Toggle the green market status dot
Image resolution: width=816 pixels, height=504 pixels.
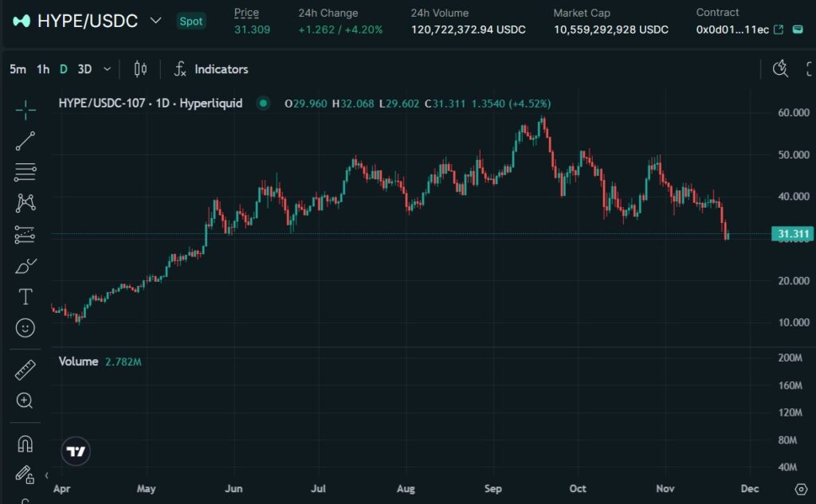261,104
